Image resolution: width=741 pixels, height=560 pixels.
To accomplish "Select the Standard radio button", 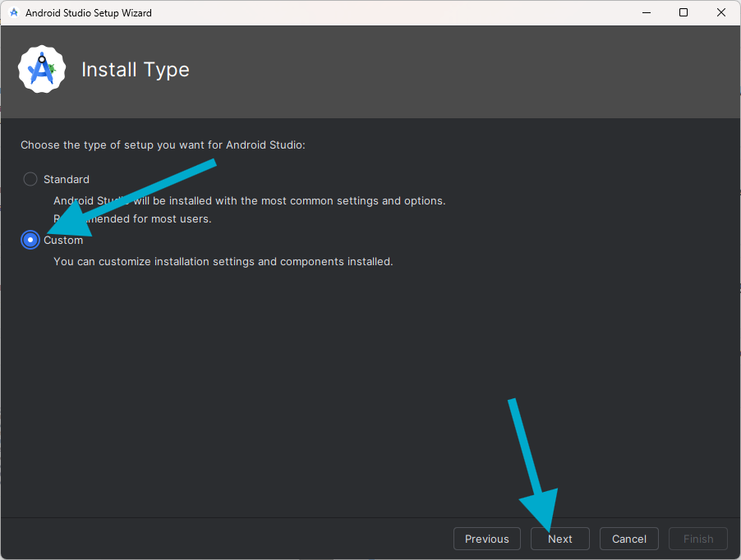I will [30, 179].
